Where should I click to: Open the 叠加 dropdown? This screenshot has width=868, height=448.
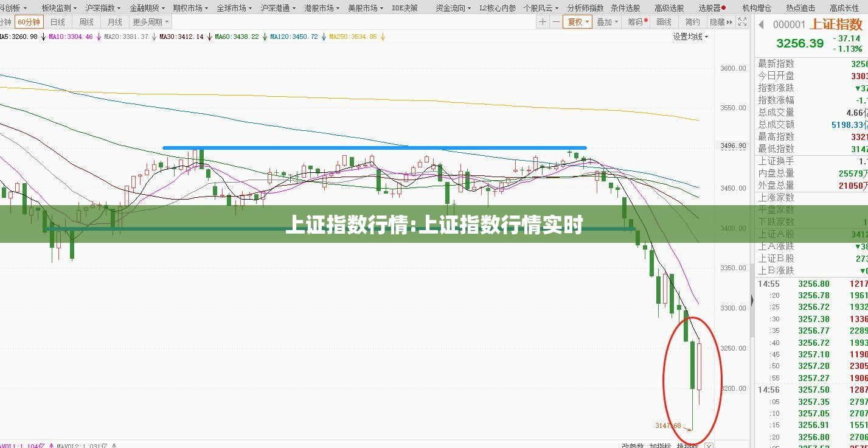coord(607,22)
